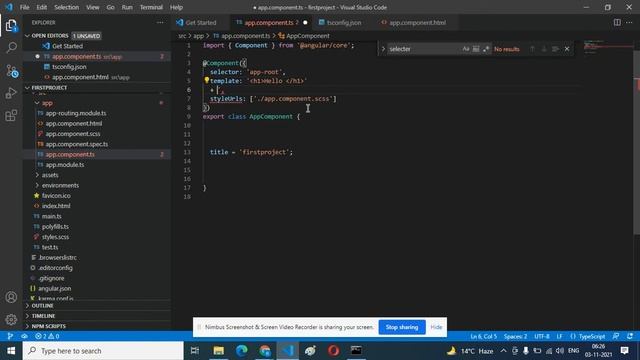Go to next match in find widget
The width and height of the screenshot is (640, 360).
[x=544, y=49]
